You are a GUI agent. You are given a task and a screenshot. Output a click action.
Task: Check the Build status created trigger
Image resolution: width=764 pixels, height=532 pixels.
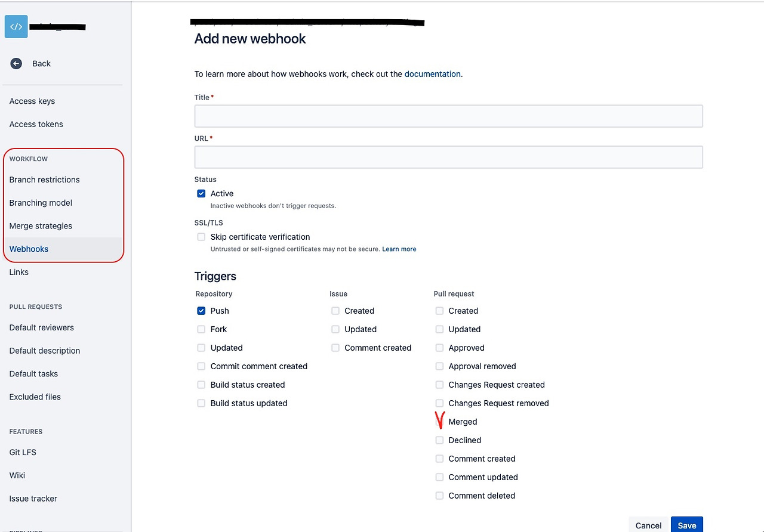pos(201,385)
